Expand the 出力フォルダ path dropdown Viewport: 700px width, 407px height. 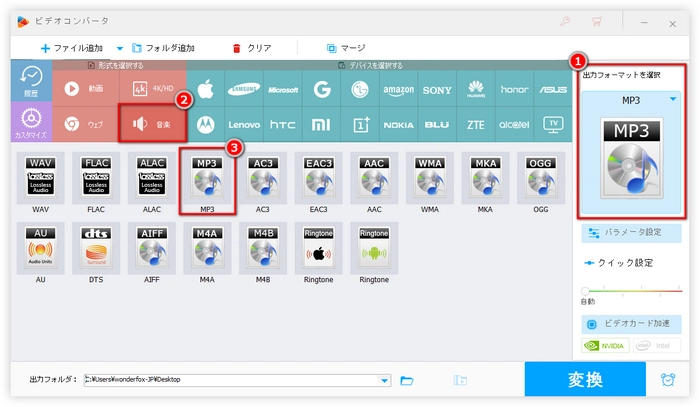(x=385, y=380)
